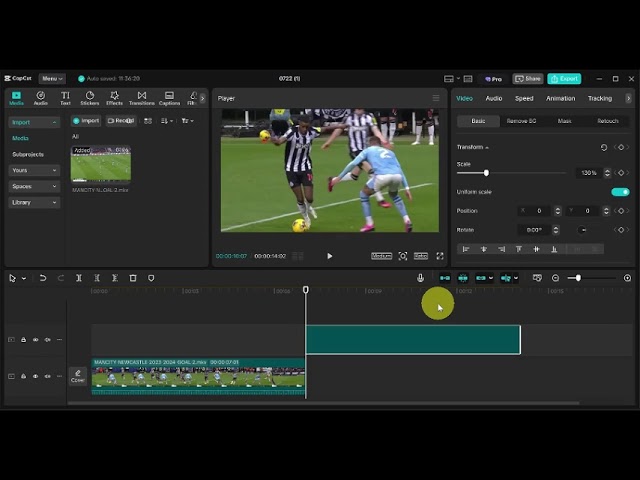Click the Pro button
This screenshot has width=640, height=480.
493,79
